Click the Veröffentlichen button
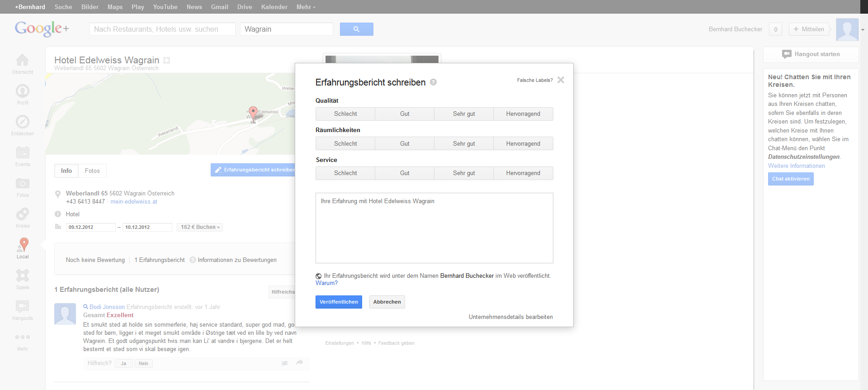The width and height of the screenshot is (868, 390). pos(339,302)
